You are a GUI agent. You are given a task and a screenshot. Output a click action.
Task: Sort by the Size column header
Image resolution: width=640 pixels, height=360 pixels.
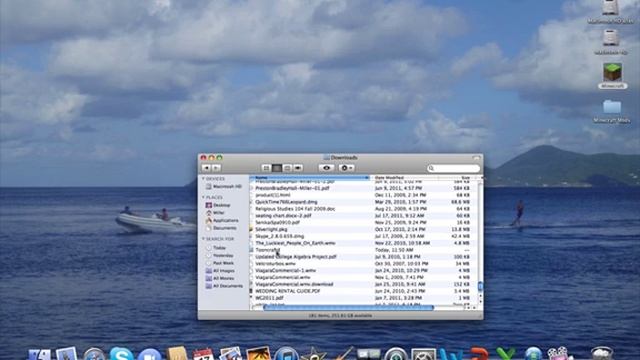[x=456, y=178]
